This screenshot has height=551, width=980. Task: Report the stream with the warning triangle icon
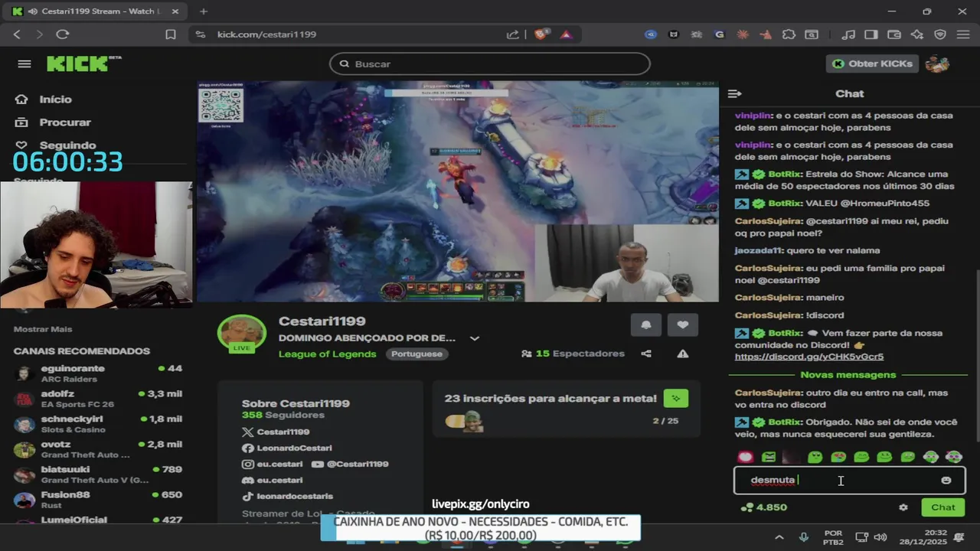coord(682,354)
